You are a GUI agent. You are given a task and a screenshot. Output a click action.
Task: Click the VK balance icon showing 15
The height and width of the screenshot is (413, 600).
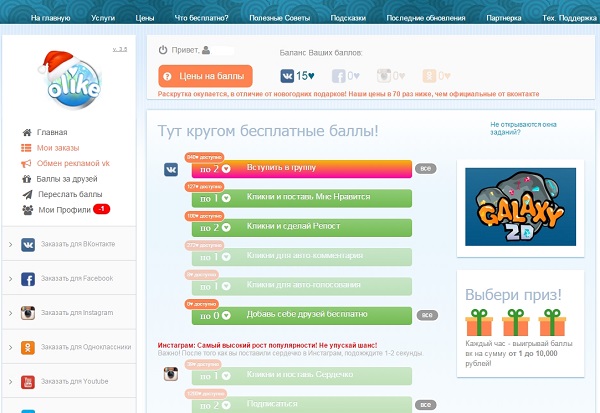coord(287,76)
